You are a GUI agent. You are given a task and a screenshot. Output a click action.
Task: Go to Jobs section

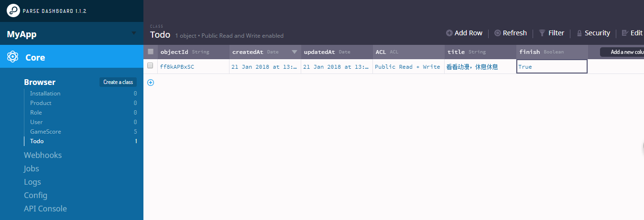pyautogui.click(x=32, y=168)
